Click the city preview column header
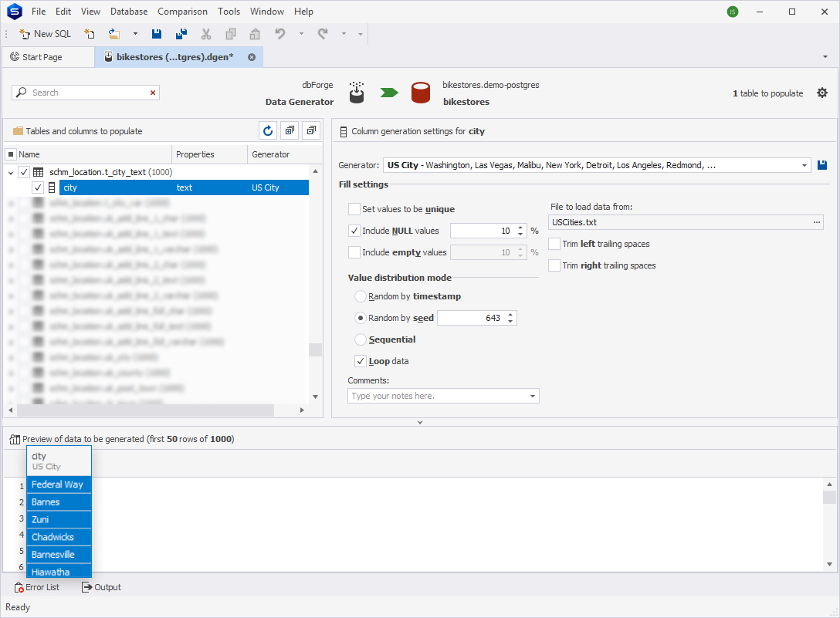The width and height of the screenshot is (840, 618). pyautogui.click(x=59, y=461)
